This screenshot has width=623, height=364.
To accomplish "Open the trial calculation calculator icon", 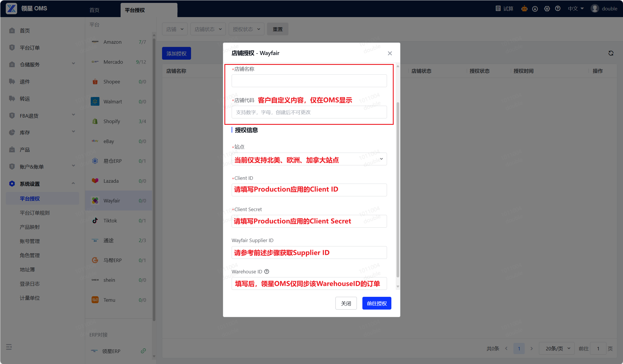I will 498,9.
